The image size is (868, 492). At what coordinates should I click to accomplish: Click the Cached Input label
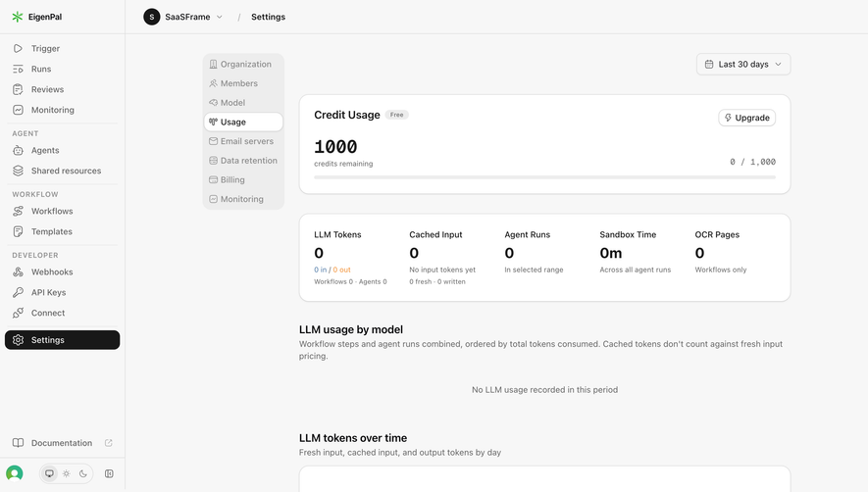pos(435,234)
